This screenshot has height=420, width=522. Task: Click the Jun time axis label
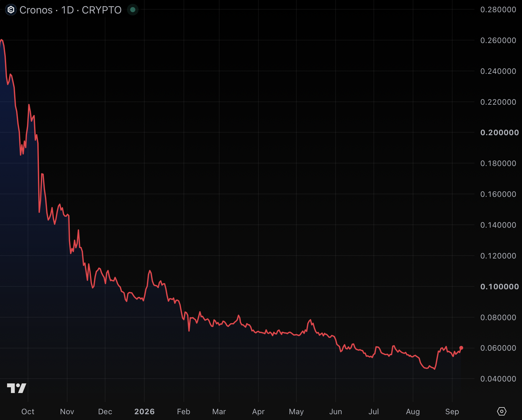[336, 412]
